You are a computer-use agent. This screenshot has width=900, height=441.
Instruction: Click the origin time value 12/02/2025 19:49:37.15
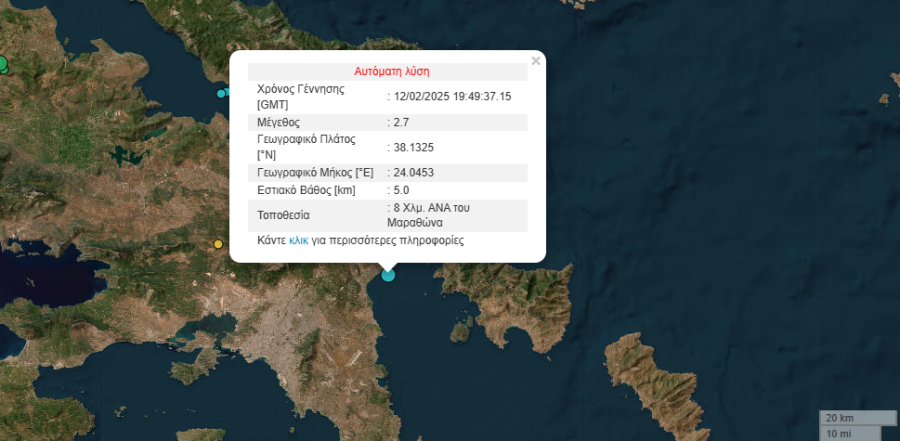point(452,96)
